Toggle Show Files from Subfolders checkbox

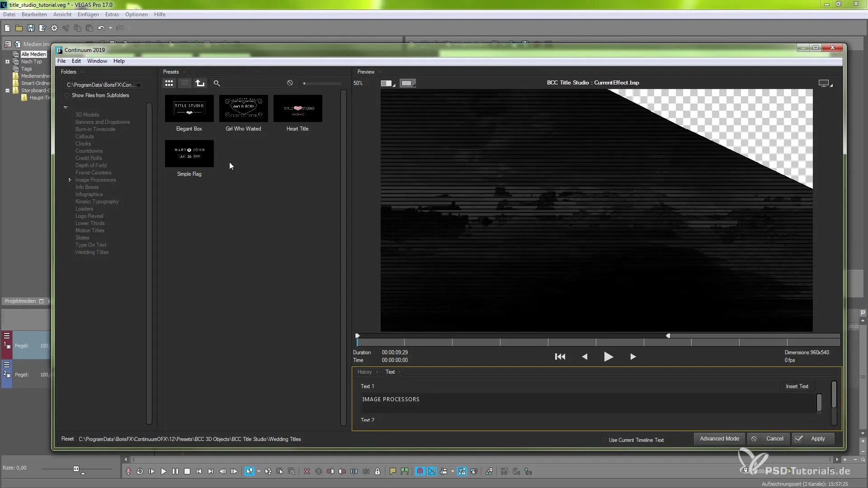pos(67,95)
